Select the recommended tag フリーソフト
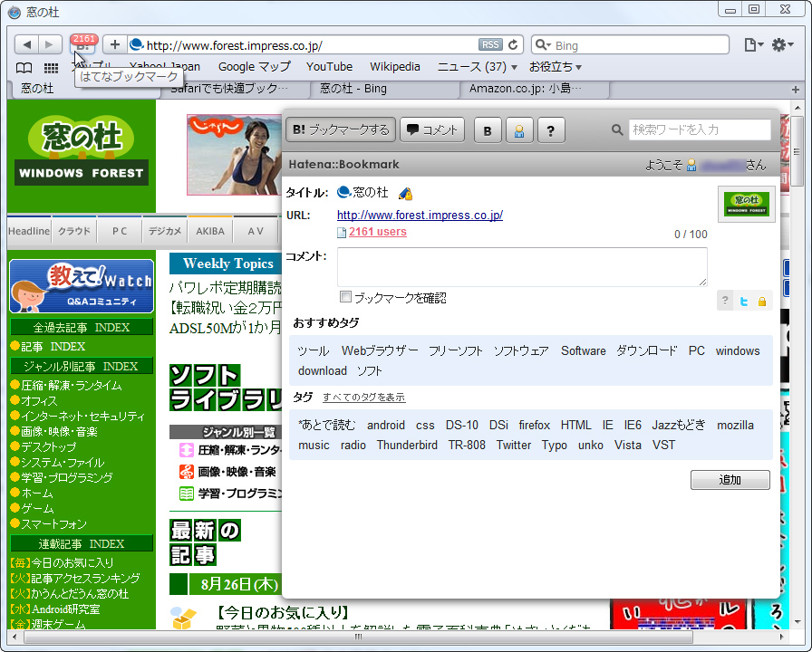Screen dimensions: 812x652 pos(456,350)
